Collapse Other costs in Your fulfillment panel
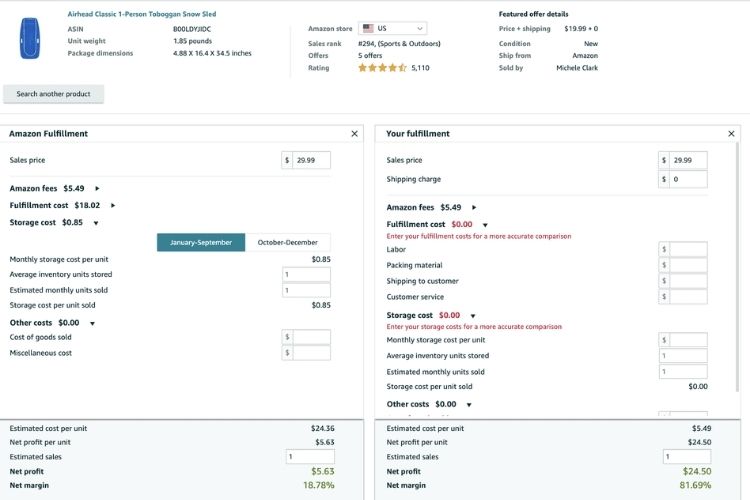Image resolution: width=750 pixels, height=500 pixels. [469, 405]
